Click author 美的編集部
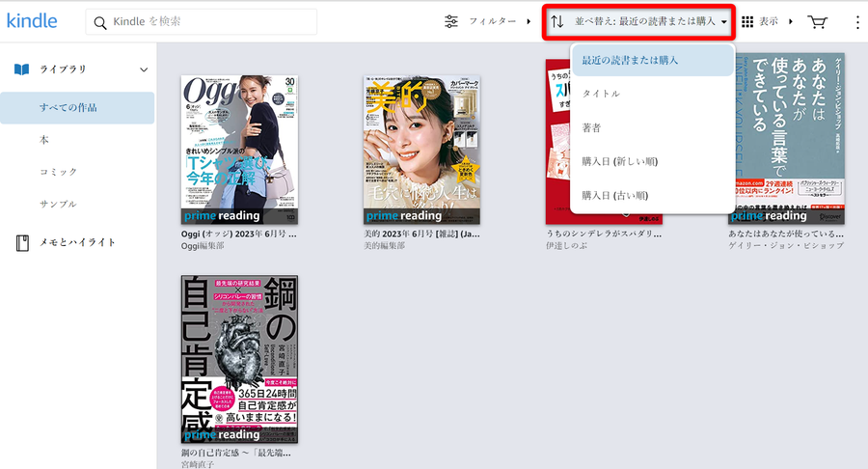The height and width of the screenshot is (469, 868). [384, 246]
